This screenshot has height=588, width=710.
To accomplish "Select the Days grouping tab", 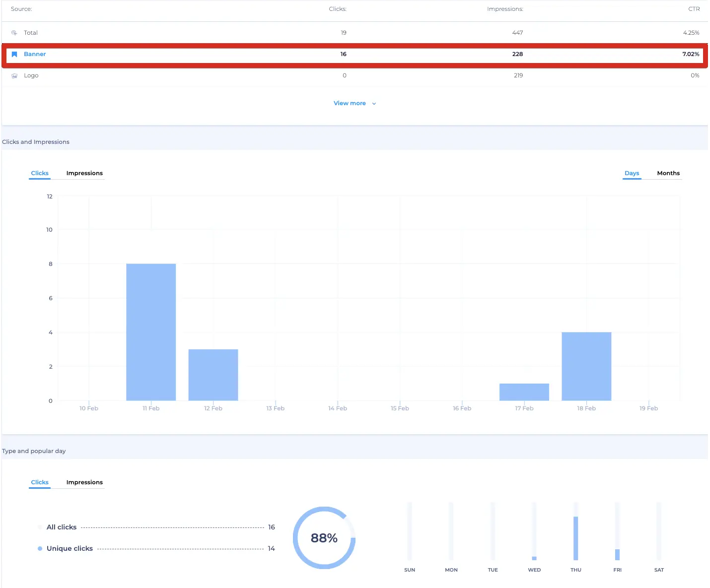I will pyautogui.click(x=632, y=173).
